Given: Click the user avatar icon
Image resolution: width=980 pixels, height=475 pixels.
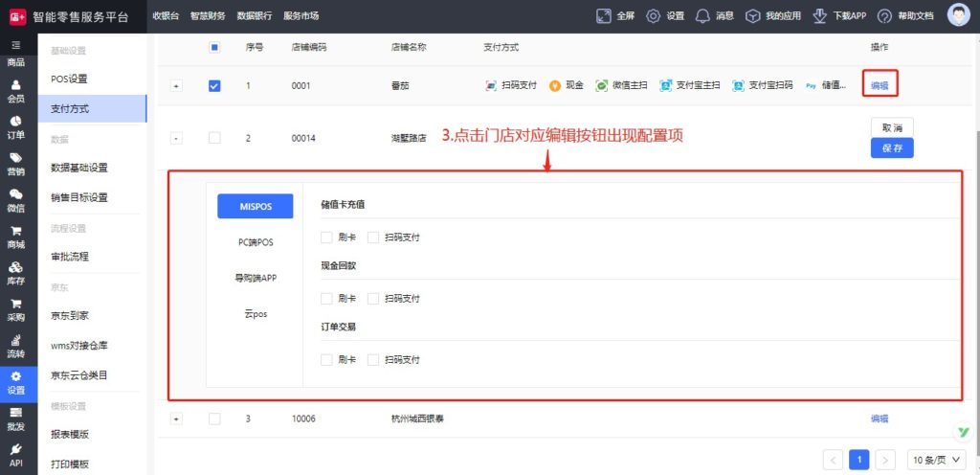Looking at the screenshot, I should coord(959,15).
